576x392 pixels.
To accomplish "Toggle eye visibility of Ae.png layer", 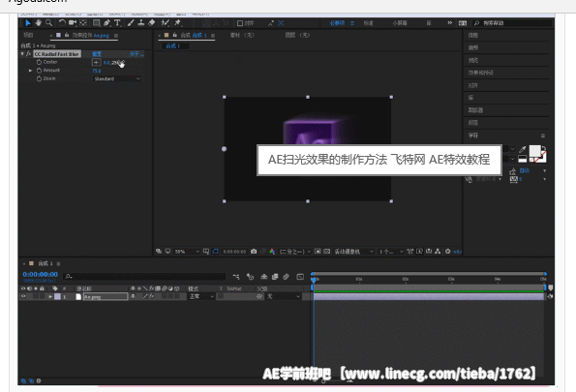I will [x=23, y=296].
